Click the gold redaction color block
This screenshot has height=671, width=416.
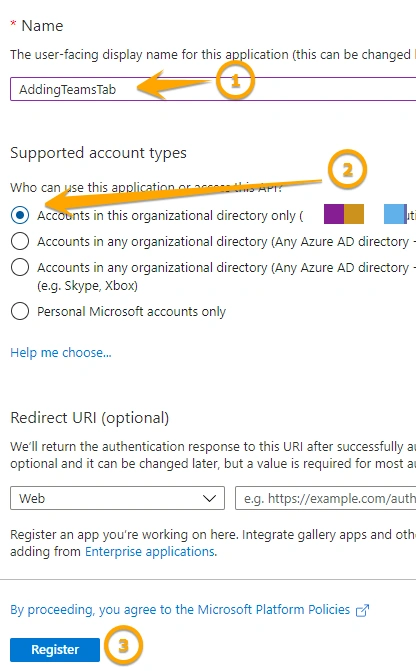click(354, 214)
